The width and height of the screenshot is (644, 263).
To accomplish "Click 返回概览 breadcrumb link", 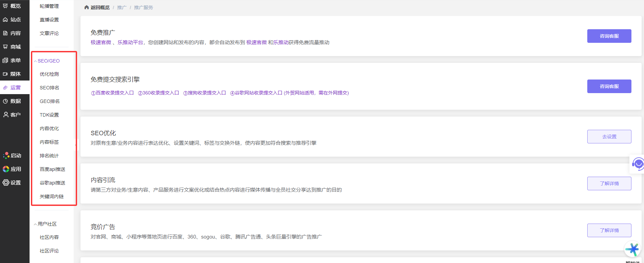I will pyautogui.click(x=100, y=7).
